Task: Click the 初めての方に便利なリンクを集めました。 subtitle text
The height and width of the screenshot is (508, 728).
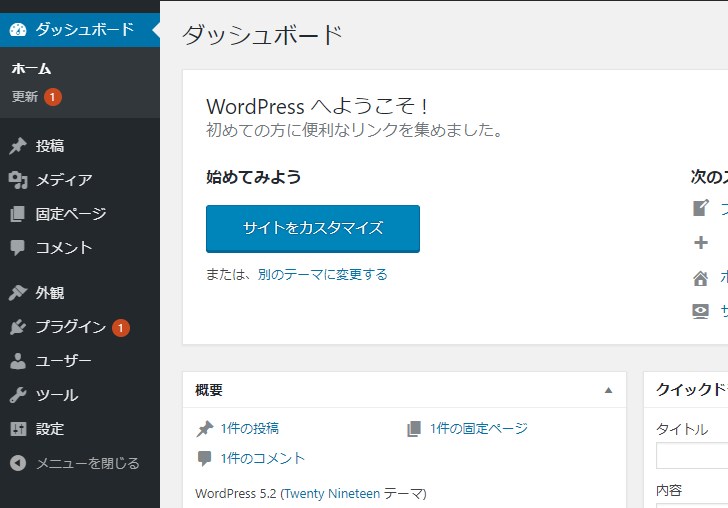Action: tap(355, 130)
